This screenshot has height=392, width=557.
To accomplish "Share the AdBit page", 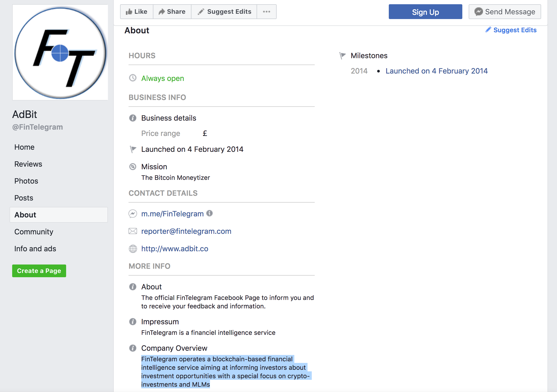I will (x=172, y=12).
